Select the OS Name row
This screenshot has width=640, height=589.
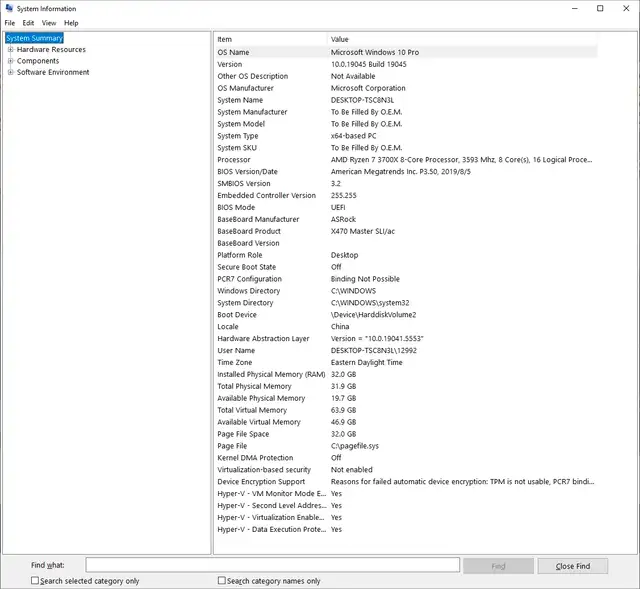(x=406, y=52)
